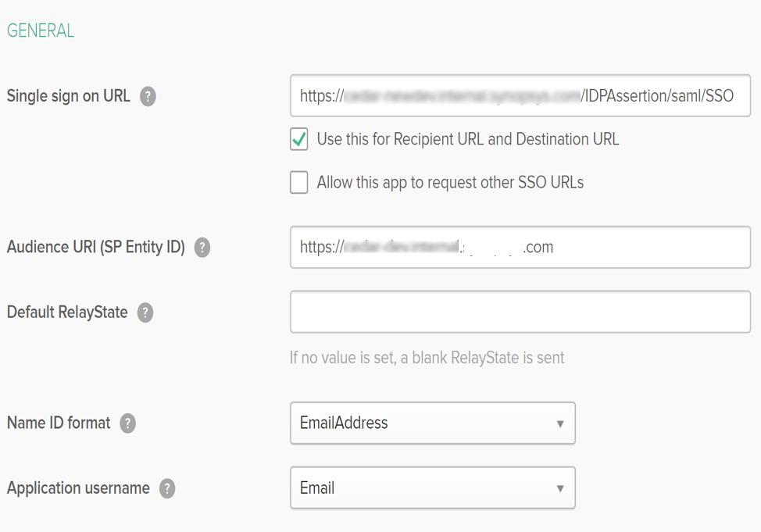Open help icon beside Name ID format
This screenshot has height=532, width=761.
pyautogui.click(x=127, y=423)
